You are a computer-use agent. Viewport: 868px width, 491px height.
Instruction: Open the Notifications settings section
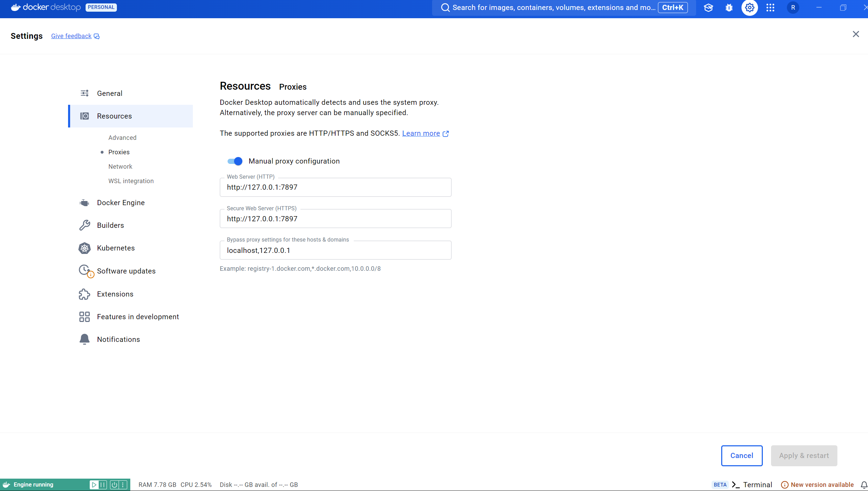click(x=131, y=339)
